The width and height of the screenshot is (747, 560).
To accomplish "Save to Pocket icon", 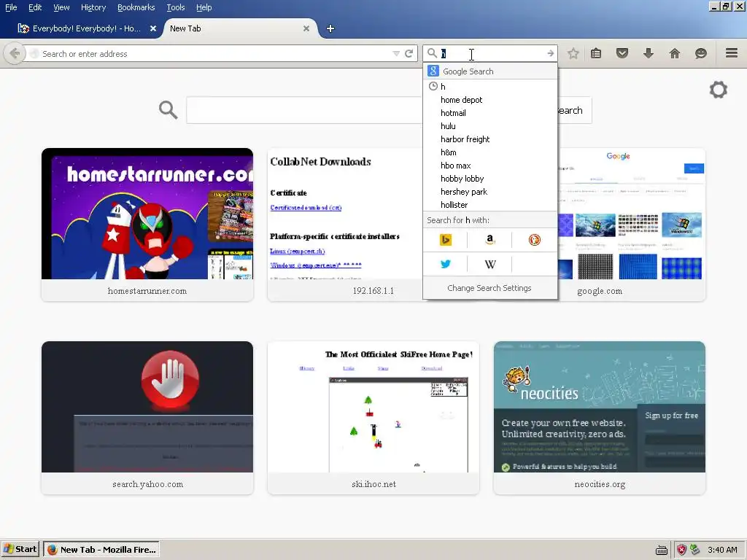I will click(622, 53).
